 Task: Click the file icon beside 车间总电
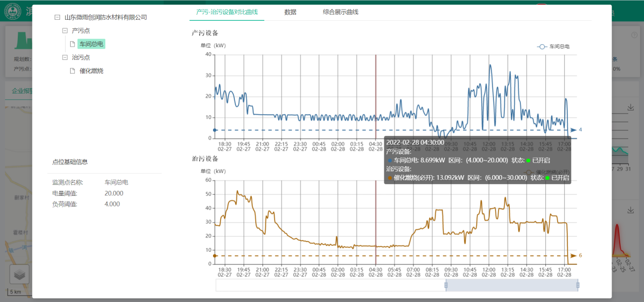pos(73,44)
